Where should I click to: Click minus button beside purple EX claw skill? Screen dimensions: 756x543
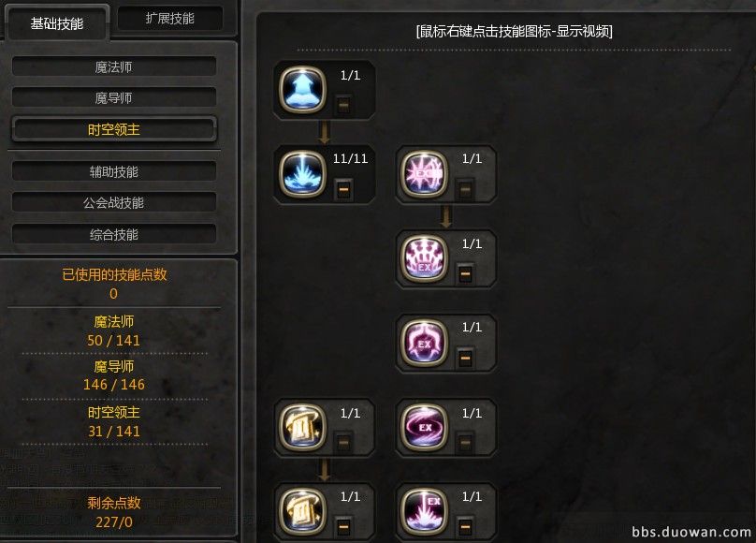465,359
